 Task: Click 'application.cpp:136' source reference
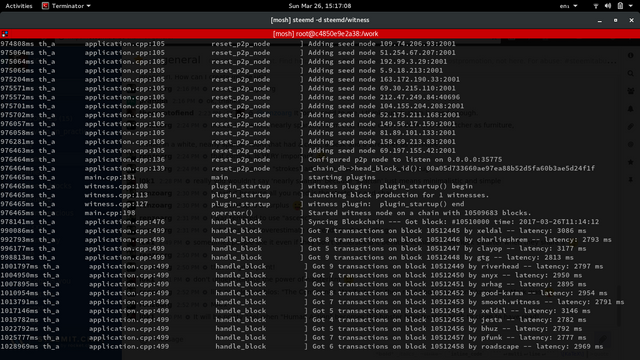tap(125, 160)
